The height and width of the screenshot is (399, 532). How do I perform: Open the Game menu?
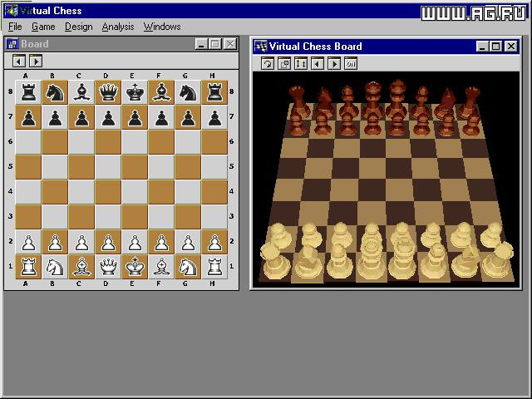[43, 27]
